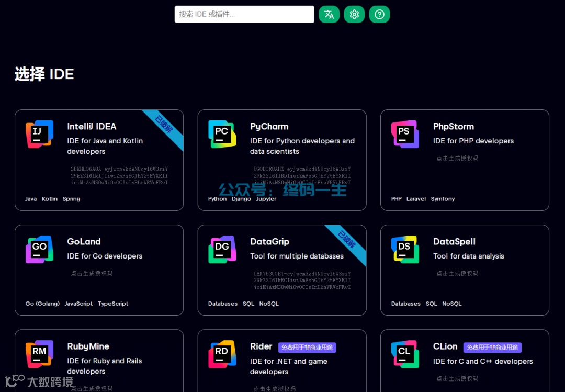Click the SQL tag on DataGrip card
The image size is (565, 392).
[x=248, y=304]
